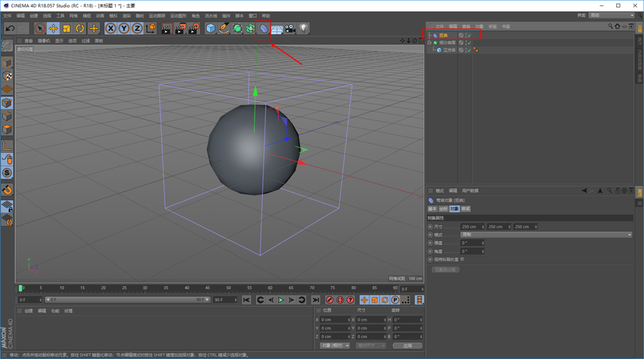Open the 渲染 main menu
Screen dimensions: 644x359
coord(127,16)
